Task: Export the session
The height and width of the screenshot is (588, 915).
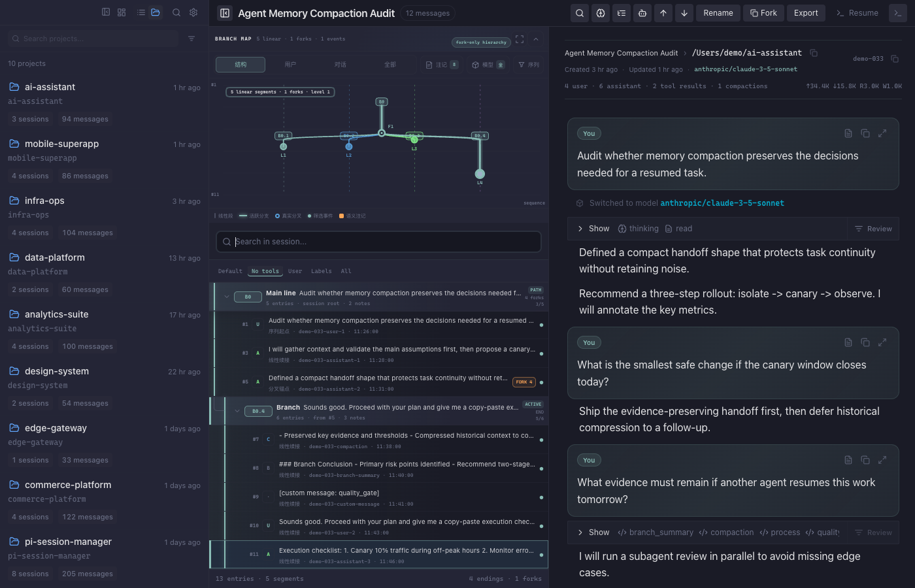Action: 806,13
